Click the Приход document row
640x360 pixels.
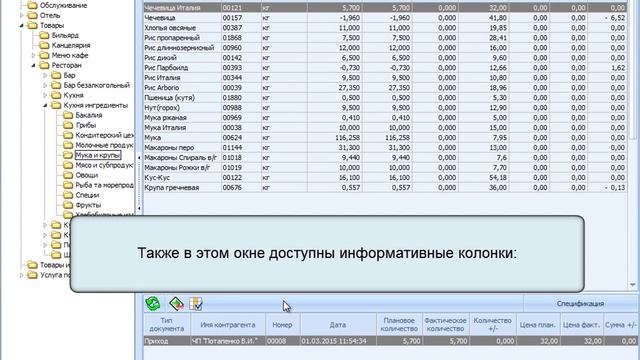[x=390, y=341]
